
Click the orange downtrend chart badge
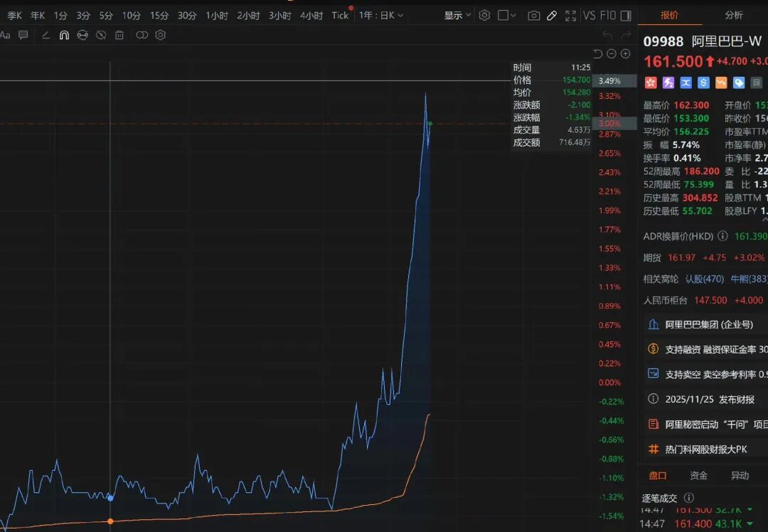click(721, 83)
